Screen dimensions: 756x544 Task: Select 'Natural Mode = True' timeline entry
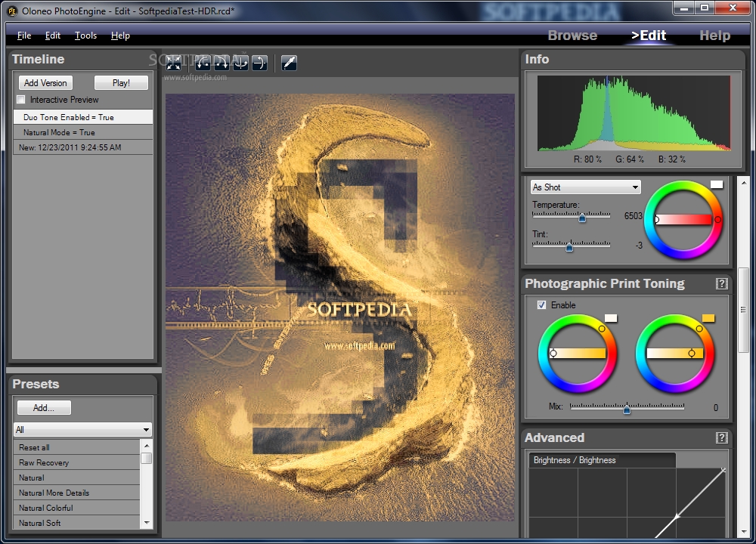(83, 132)
